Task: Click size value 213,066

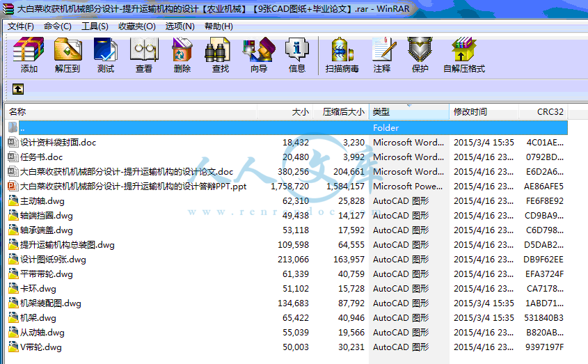Action: point(293,260)
